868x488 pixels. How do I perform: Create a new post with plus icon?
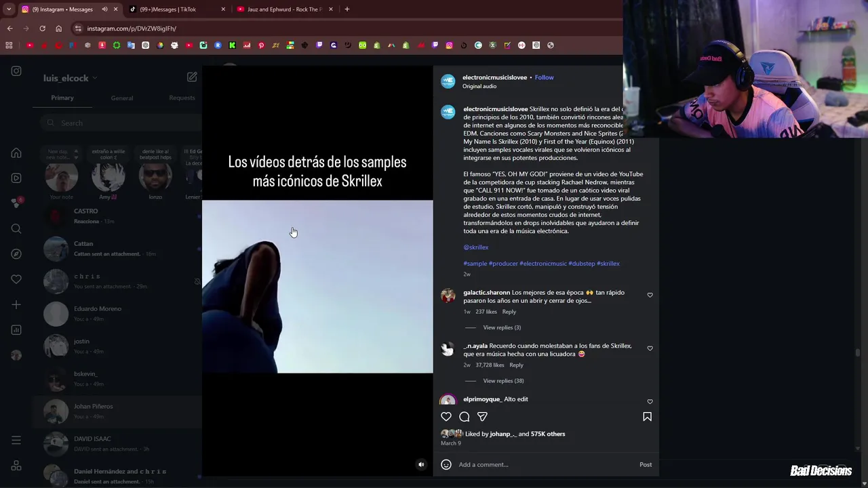click(16, 304)
